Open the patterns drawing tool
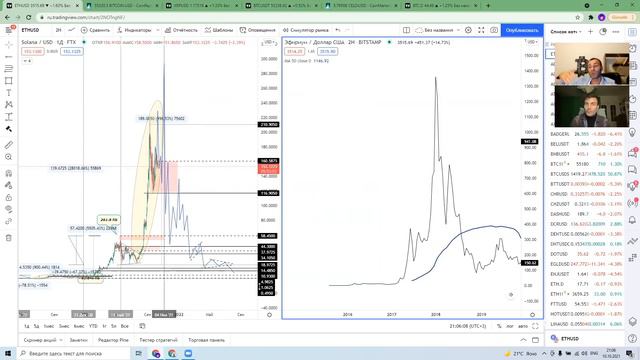Viewport: 640px width, 360px height. [9, 105]
